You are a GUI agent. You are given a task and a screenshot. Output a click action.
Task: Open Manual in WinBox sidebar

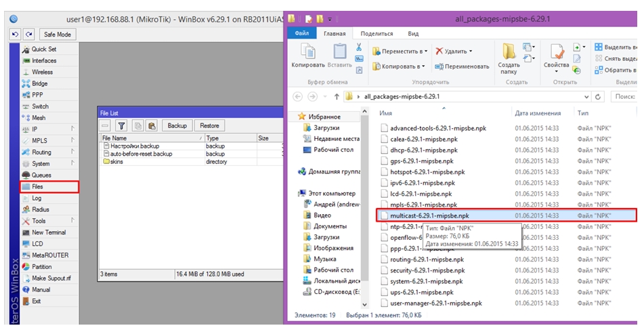49,290
